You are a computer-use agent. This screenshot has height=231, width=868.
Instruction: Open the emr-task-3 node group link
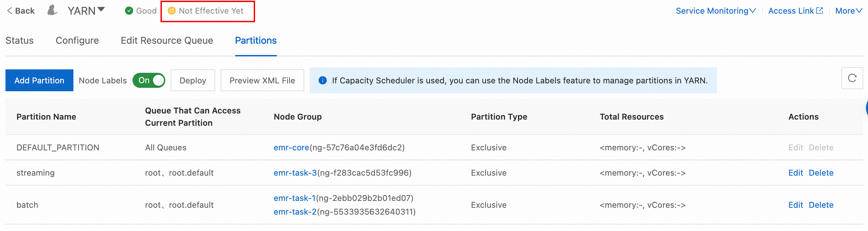pyautogui.click(x=295, y=173)
